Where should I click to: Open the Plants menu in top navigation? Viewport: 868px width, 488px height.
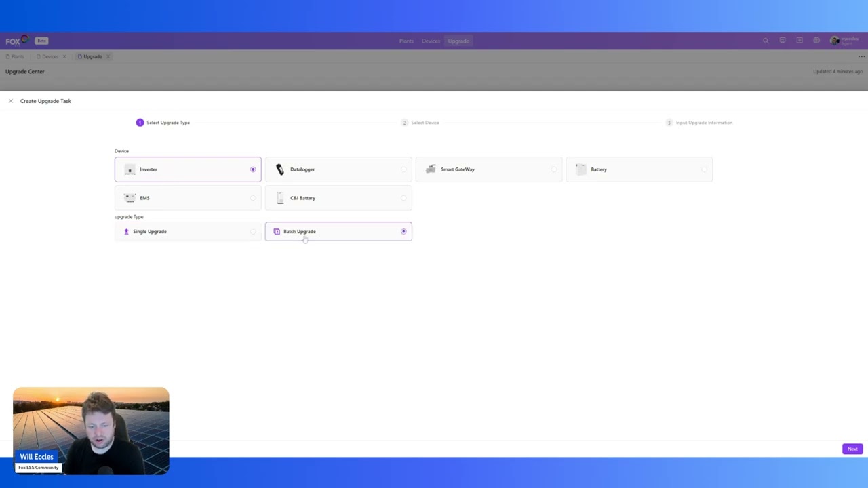pyautogui.click(x=406, y=41)
